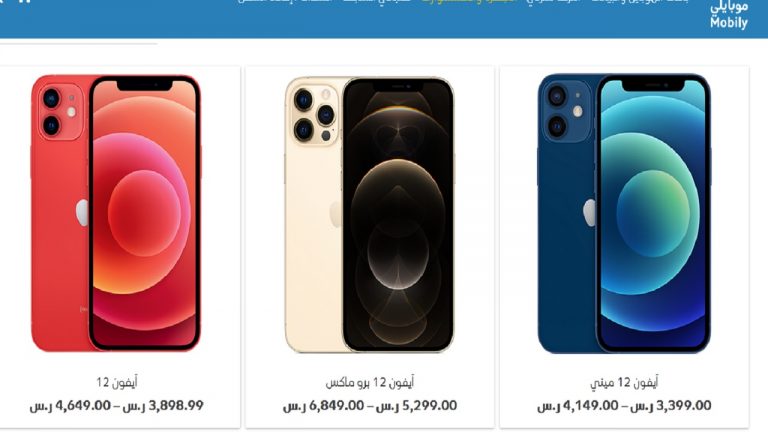Click the dual camera on the red iPhone
This screenshot has height=432, width=768.
tap(60, 112)
